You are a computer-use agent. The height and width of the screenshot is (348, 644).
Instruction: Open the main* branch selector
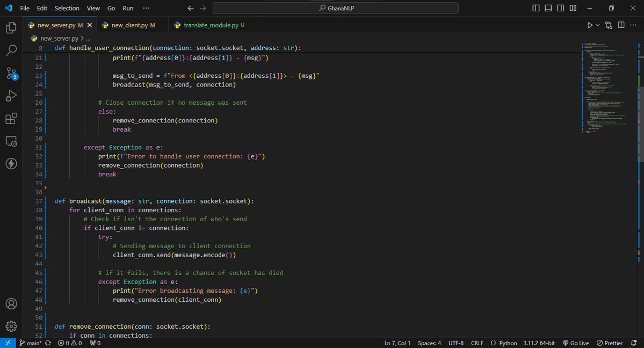pos(31,343)
